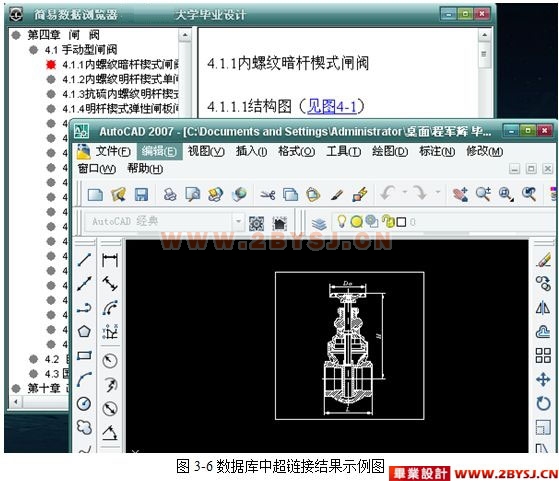The image size is (559, 481).
Task: Open the AutoCAD 经典 workspace dropdown
Action: click(239, 221)
